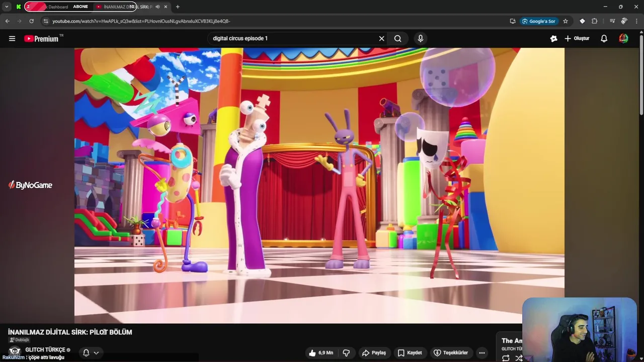Open Chrome extensions puzzle icon
This screenshot has width=644, height=362.
[x=594, y=21]
